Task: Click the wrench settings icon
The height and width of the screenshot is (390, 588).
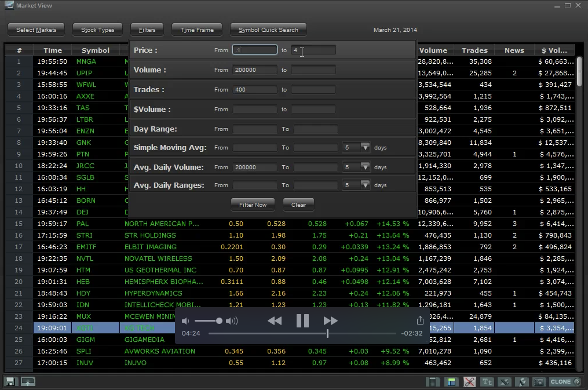Action: pos(522,382)
